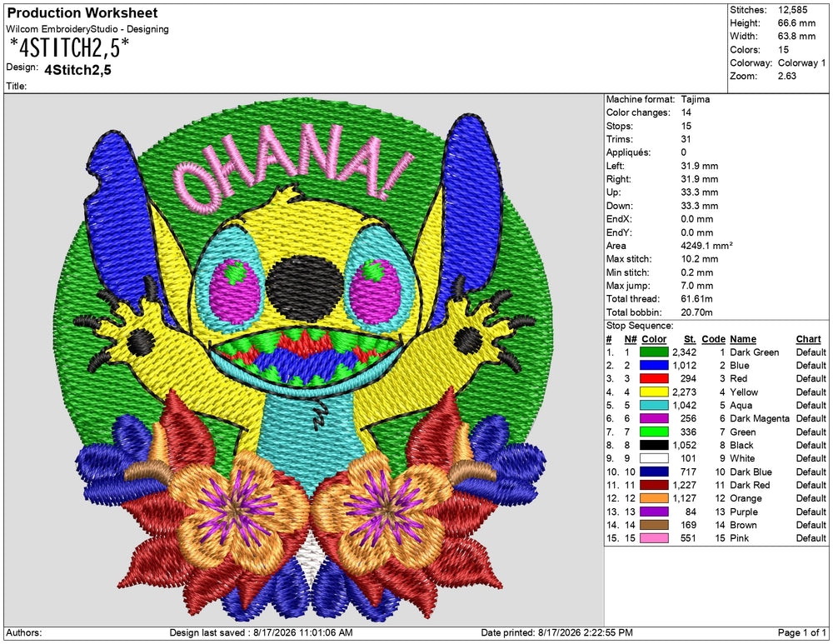Click the Purple thread color swatch
The image size is (833, 644).
[654, 512]
